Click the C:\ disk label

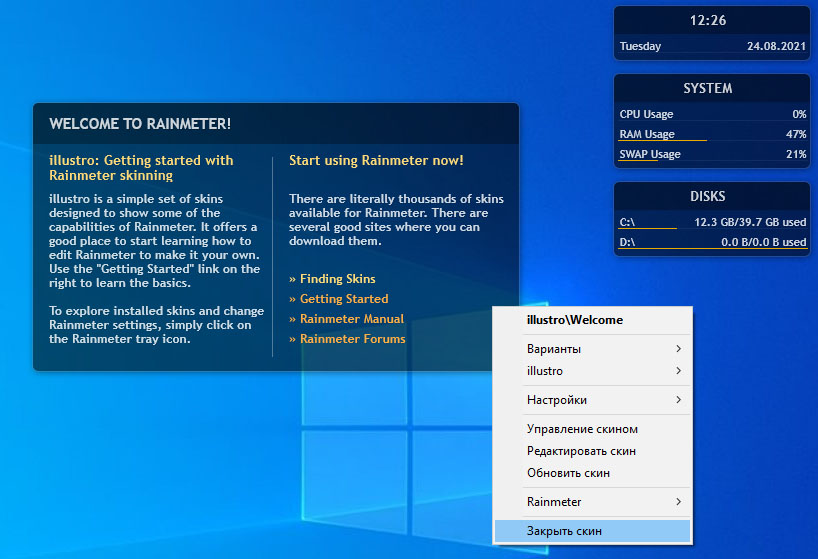(627, 222)
